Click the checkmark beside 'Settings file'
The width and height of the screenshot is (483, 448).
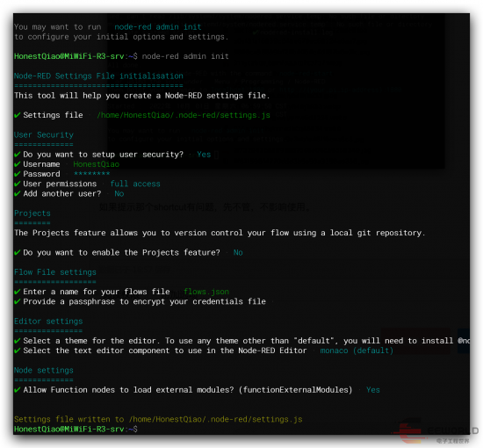click(18, 115)
